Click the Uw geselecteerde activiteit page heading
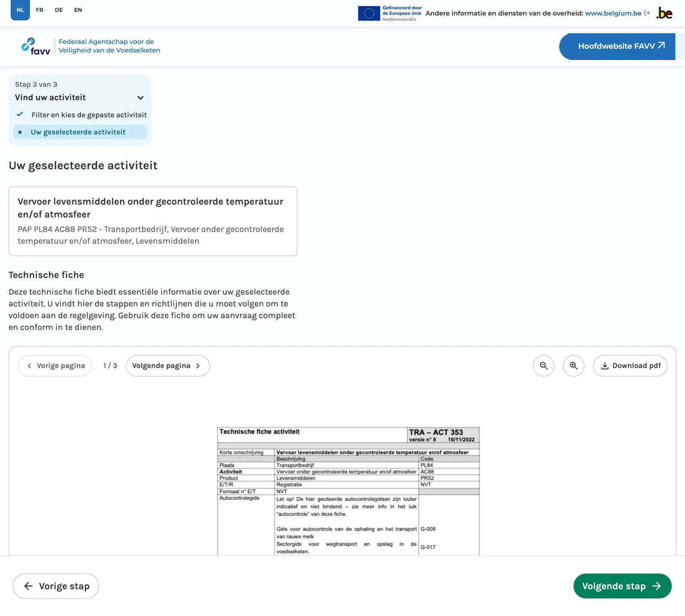The height and width of the screenshot is (616, 685). click(83, 166)
